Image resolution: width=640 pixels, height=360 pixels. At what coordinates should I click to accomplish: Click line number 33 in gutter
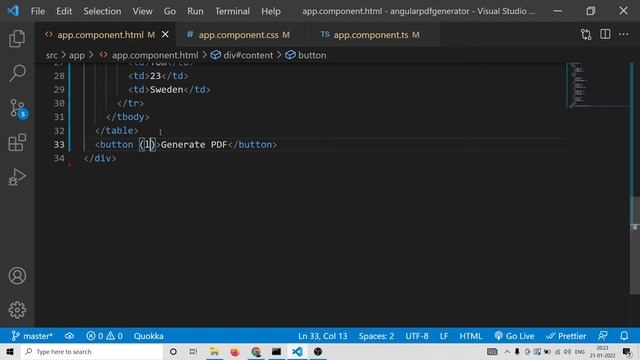coord(59,144)
